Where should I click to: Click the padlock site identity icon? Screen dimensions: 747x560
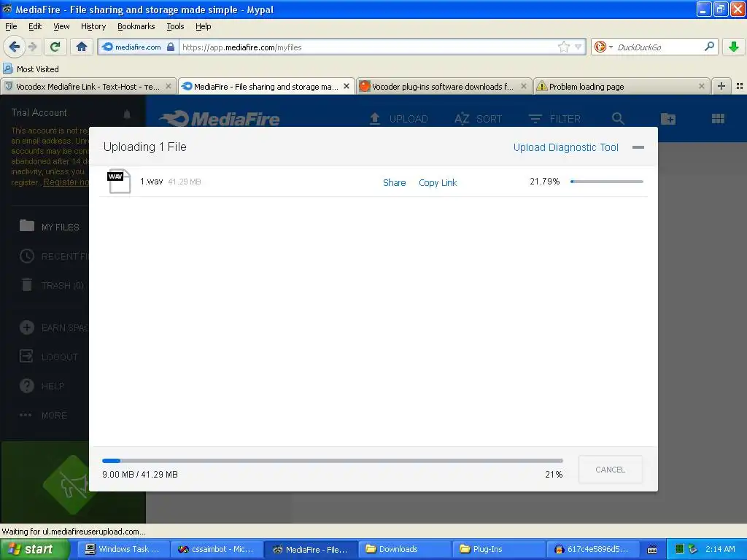tap(171, 47)
